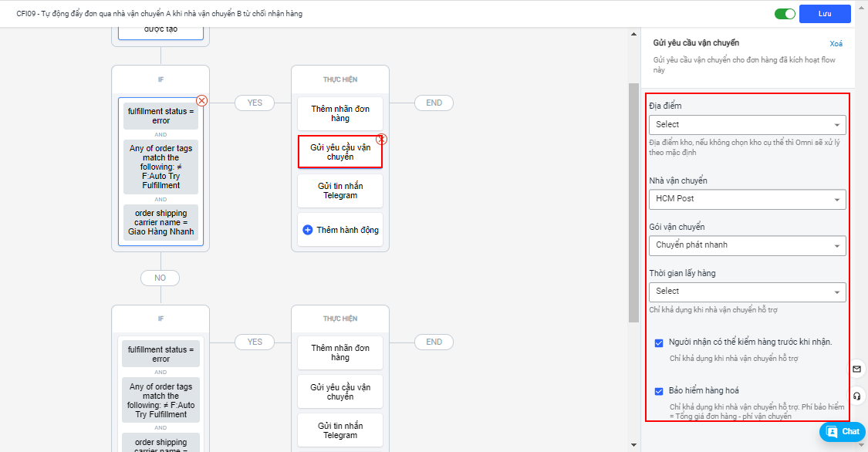Select the first 'Gửi tin nhắn Telegram' action
Viewport: 868px width, 452px height.
pos(340,191)
